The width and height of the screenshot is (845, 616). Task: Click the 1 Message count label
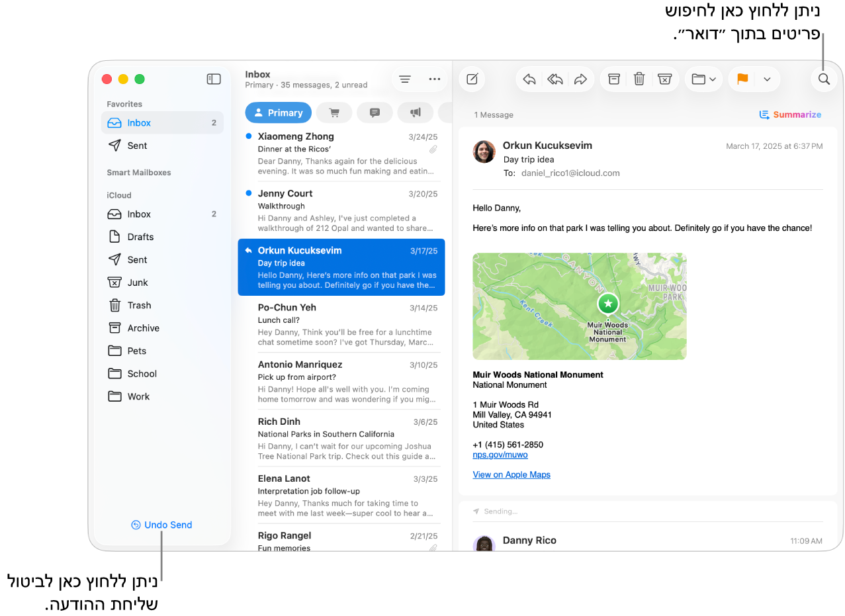pos(494,115)
